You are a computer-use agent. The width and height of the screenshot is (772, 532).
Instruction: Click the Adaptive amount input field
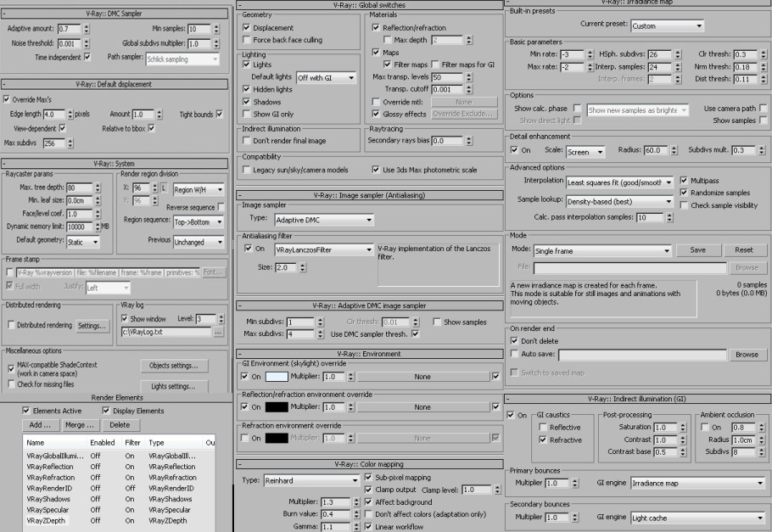[70, 29]
